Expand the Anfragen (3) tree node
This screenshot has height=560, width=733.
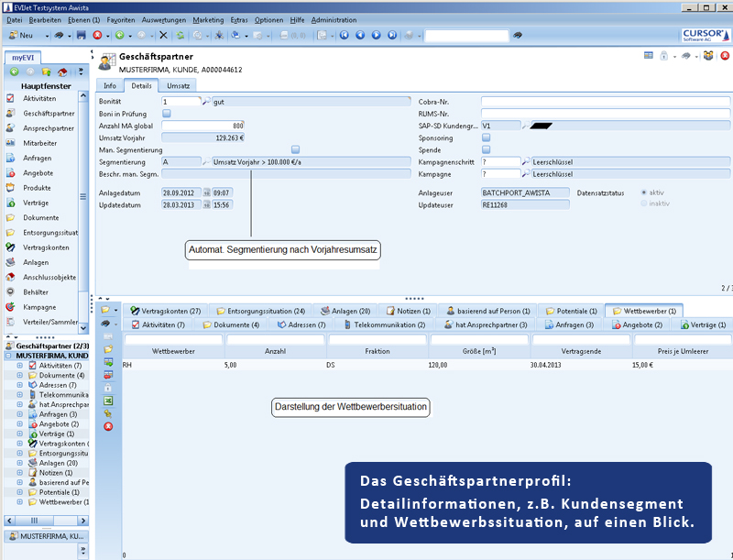[x=20, y=414]
